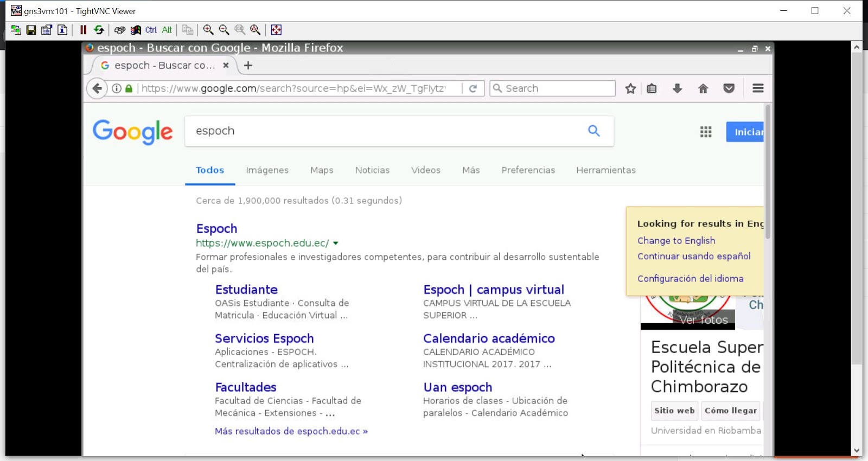The width and height of the screenshot is (868, 461).
Task: Close the espoch Firefox tab
Action: click(226, 65)
